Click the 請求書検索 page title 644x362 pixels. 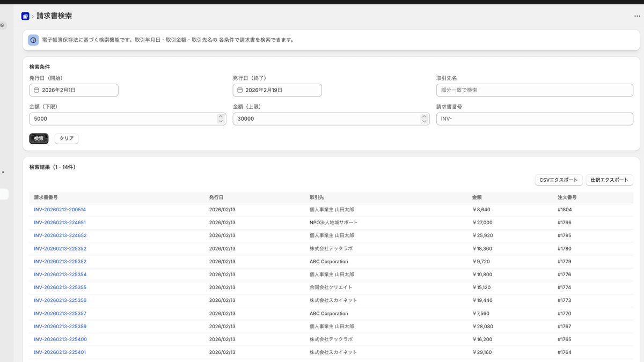[54, 16]
